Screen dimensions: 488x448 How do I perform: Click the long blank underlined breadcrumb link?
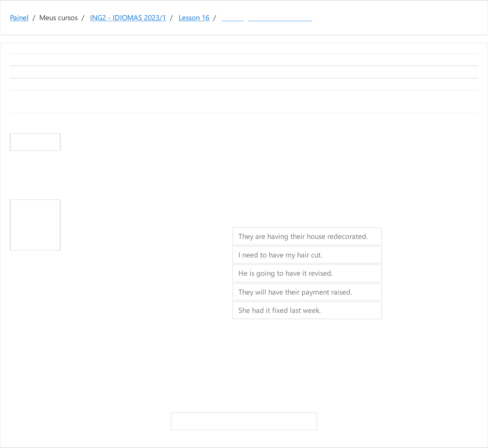[280, 18]
